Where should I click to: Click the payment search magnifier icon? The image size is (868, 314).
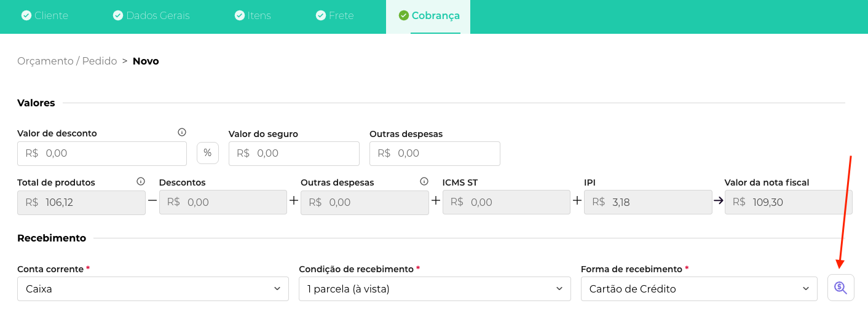pyautogui.click(x=840, y=288)
